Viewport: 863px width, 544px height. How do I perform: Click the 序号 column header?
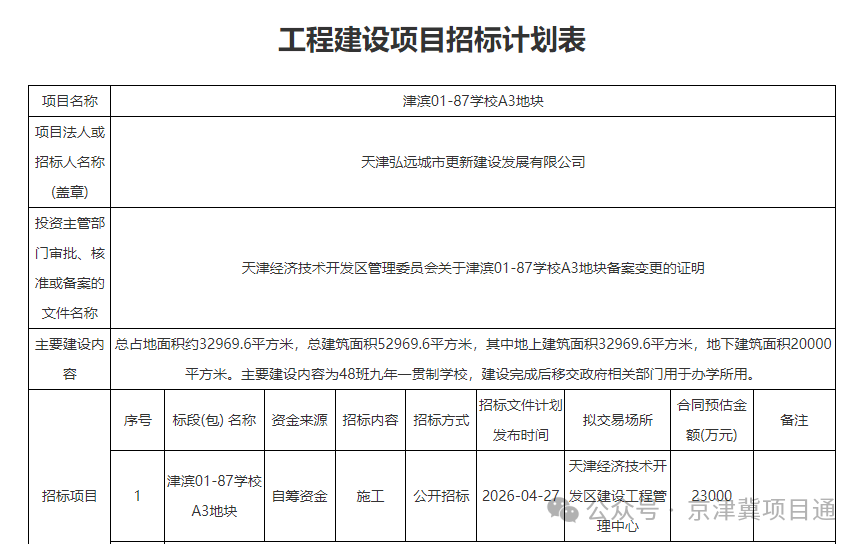click(137, 420)
